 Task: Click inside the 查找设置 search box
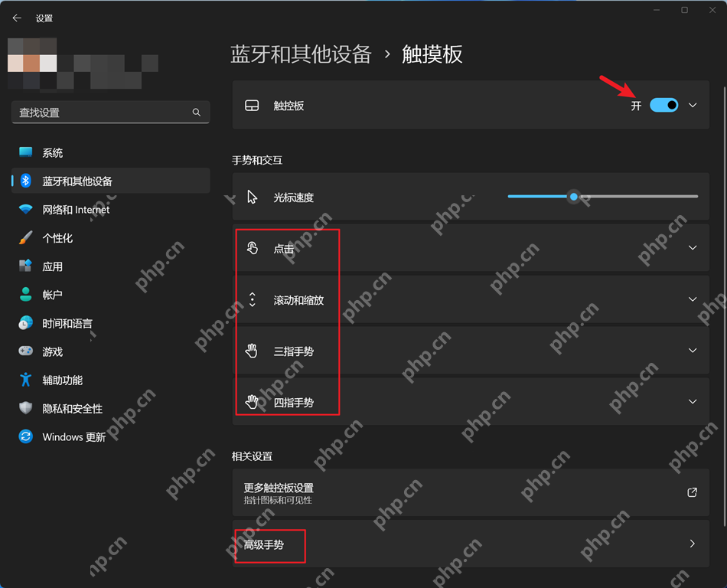click(110, 113)
